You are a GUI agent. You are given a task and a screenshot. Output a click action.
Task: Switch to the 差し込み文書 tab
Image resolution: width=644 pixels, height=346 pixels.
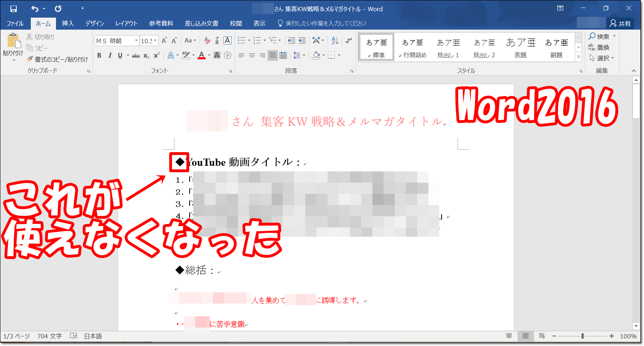(x=202, y=24)
